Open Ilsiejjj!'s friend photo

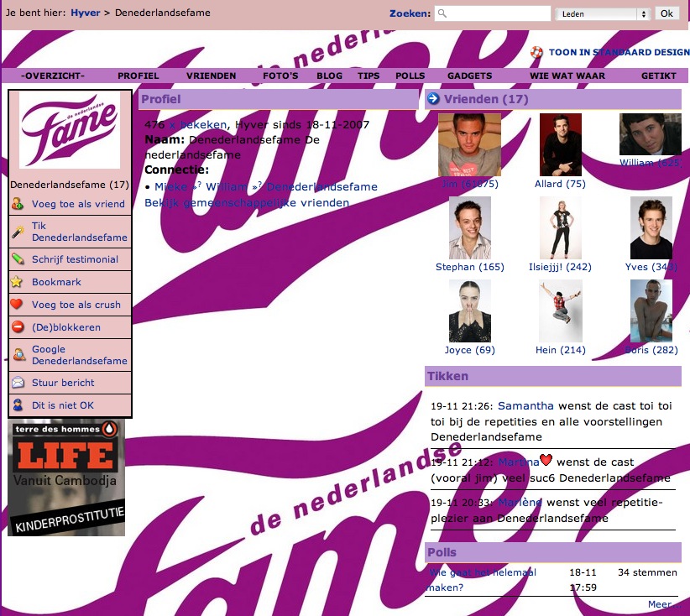click(x=560, y=228)
